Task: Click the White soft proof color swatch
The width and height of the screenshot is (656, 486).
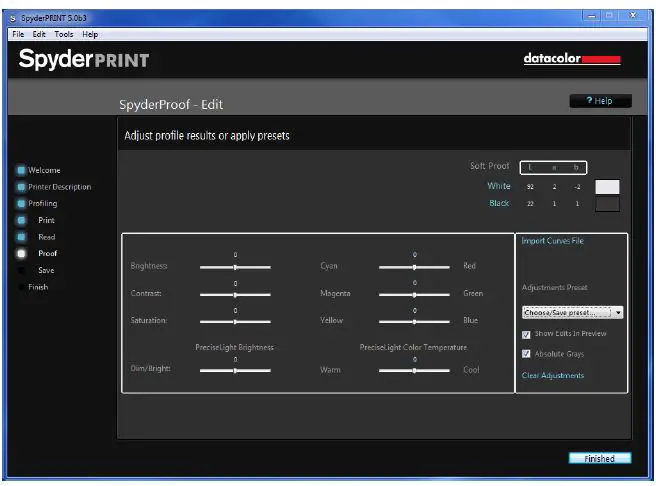Action: click(607, 187)
